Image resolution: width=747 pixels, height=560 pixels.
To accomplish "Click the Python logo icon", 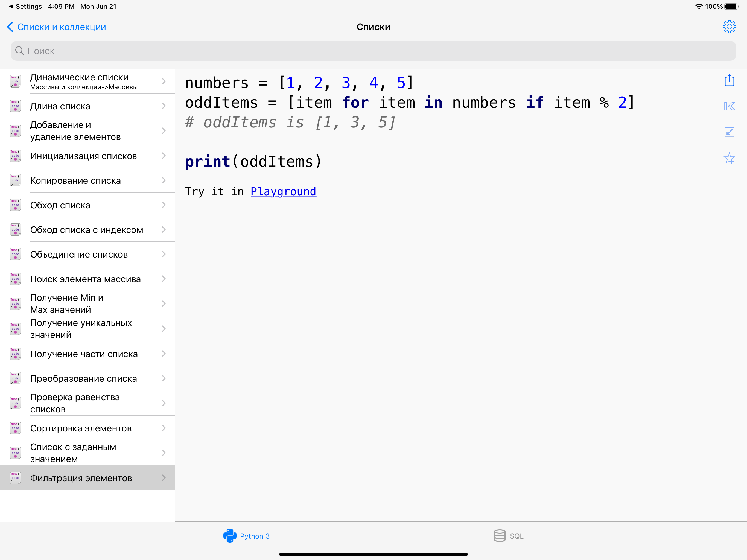I will pyautogui.click(x=230, y=536).
